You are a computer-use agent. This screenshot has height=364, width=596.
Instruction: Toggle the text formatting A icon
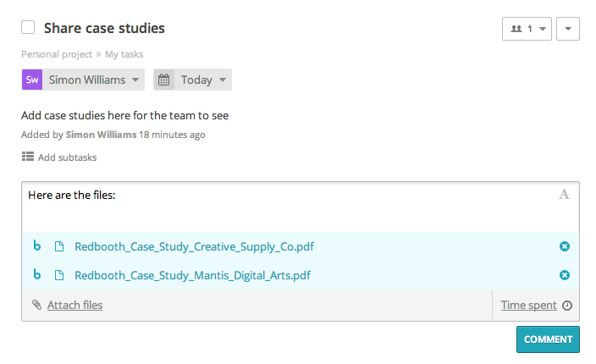(564, 195)
